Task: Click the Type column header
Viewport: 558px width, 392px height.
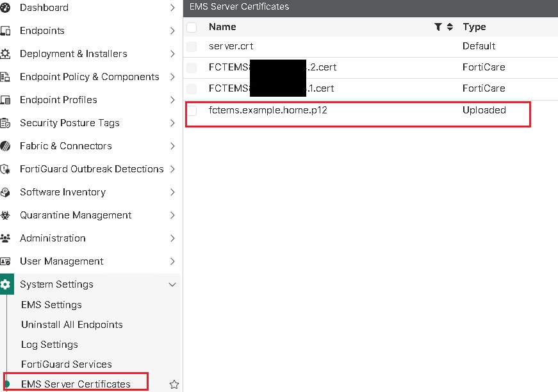Action: pos(474,27)
